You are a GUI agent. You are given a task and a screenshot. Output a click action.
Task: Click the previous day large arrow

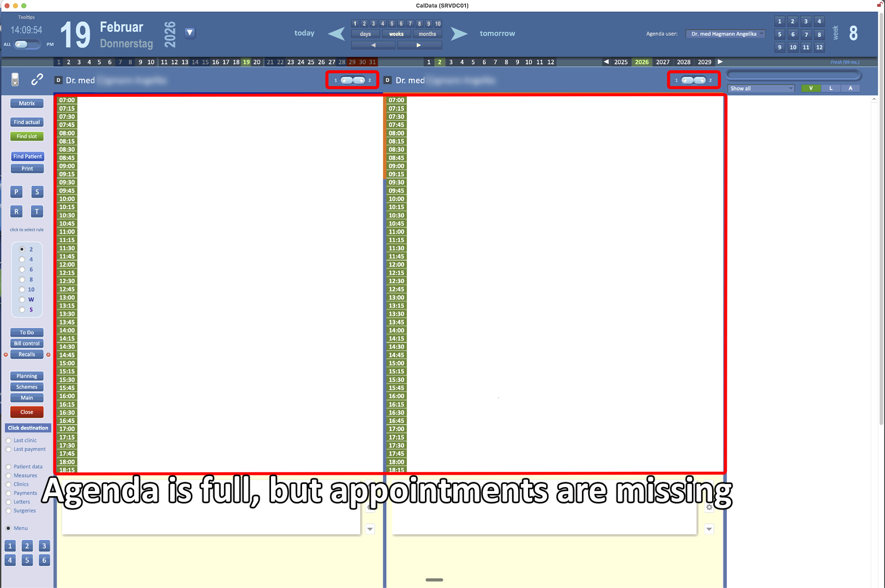click(x=336, y=34)
